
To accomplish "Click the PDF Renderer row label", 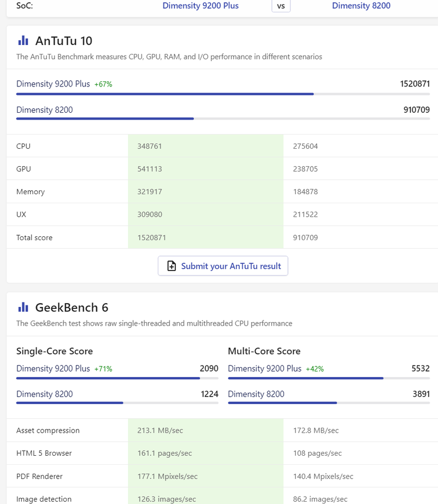I will (39, 476).
